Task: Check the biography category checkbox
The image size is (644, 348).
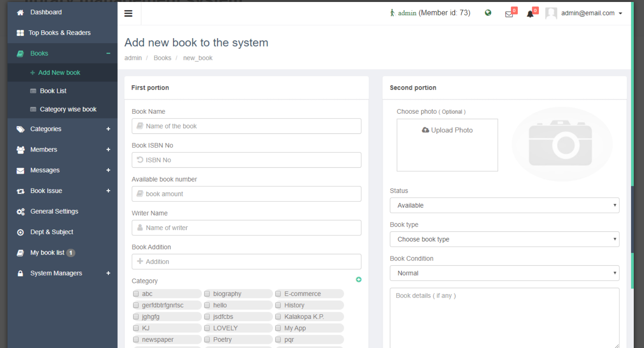Action: (x=207, y=294)
